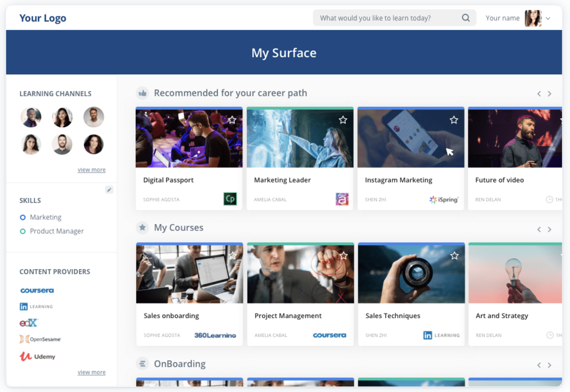The image size is (570, 392).
Task: Star the Sales Techniques course
Action: (454, 255)
